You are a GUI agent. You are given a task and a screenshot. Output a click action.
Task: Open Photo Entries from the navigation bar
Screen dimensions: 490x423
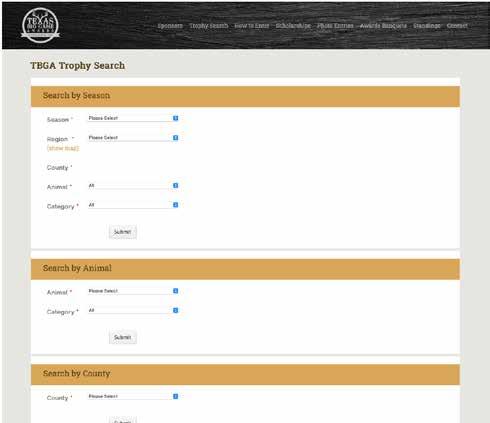coord(335,26)
